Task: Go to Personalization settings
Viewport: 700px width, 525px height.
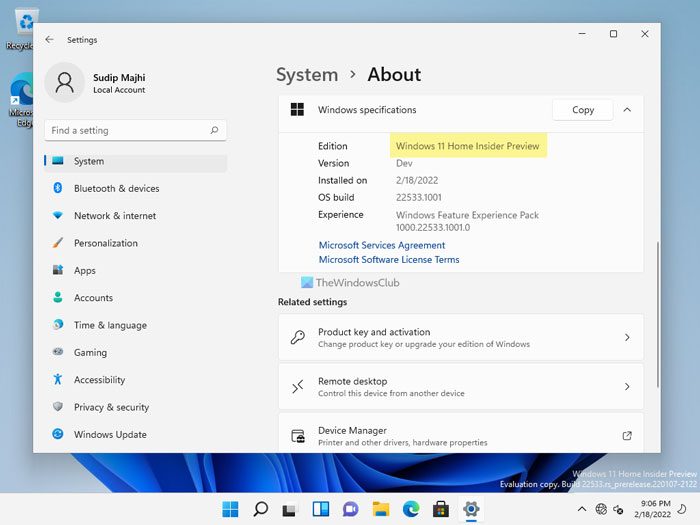Action: [105, 243]
